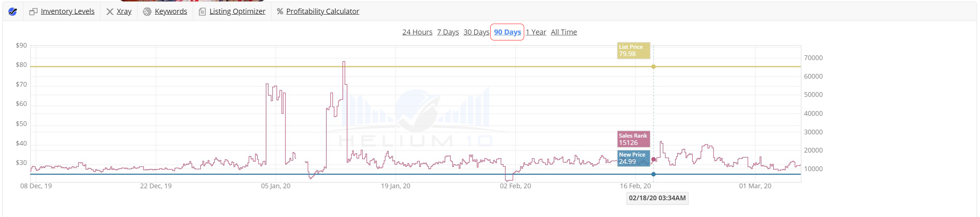The image size is (980, 217).
Task: Select the 90 Days range
Action: [x=507, y=32]
